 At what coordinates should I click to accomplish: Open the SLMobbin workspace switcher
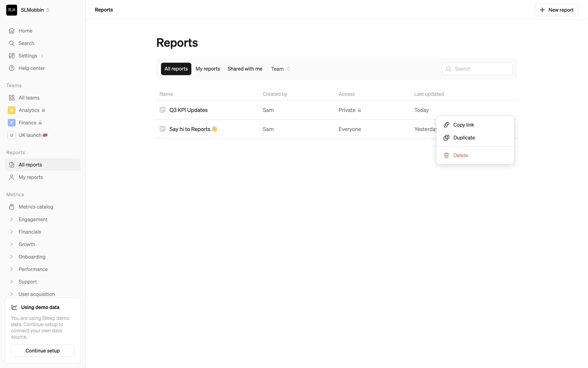[48, 10]
